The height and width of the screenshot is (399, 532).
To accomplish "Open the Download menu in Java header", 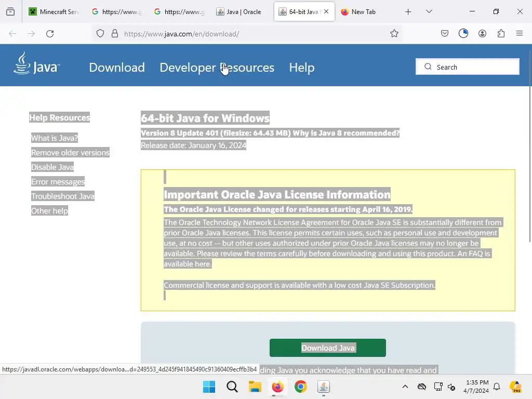I will coord(117,68).
